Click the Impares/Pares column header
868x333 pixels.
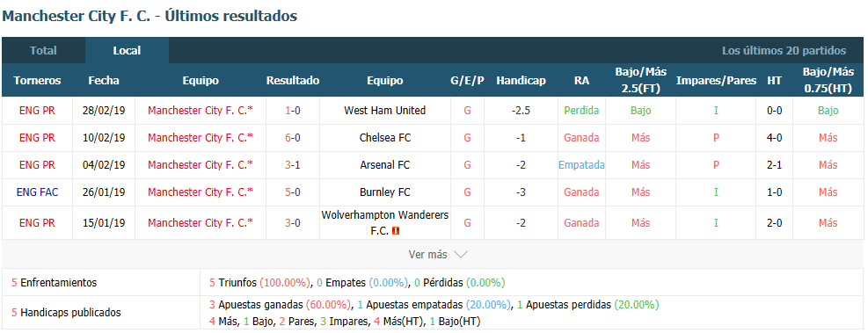click(716, 81)
